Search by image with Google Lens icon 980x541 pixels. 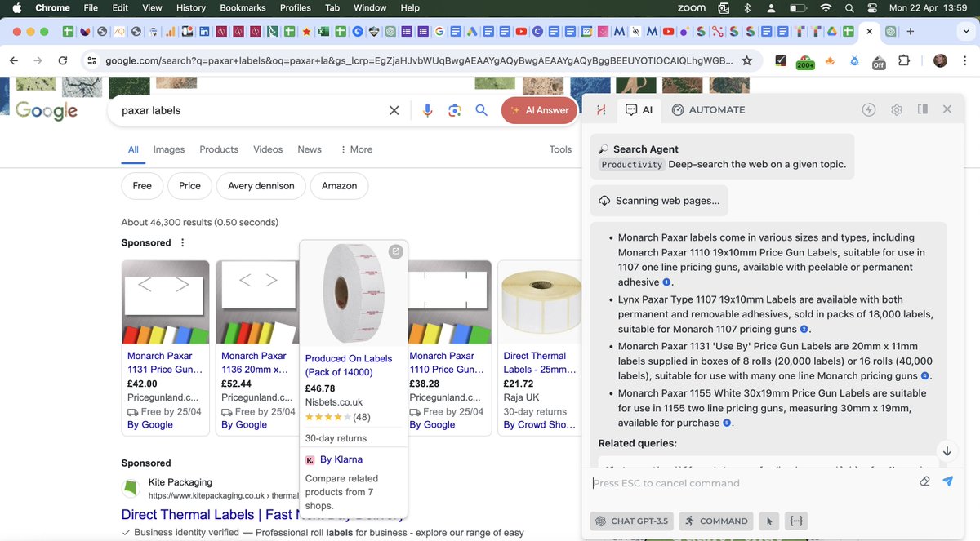click(455, 110)
